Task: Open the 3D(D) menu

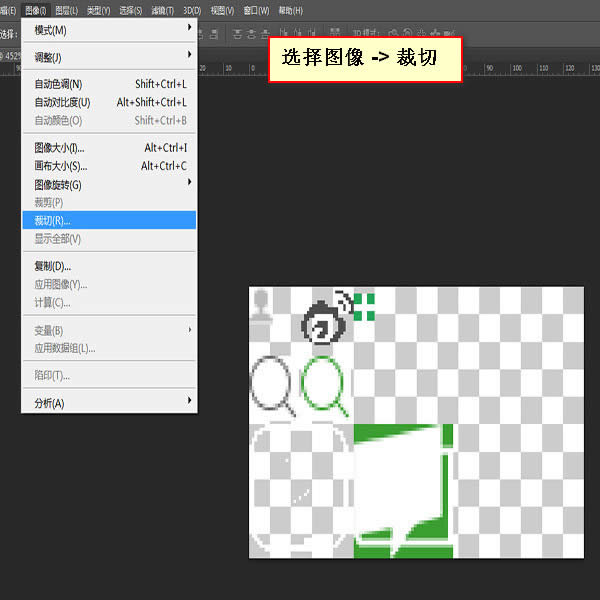Action: tap(192, 11)
